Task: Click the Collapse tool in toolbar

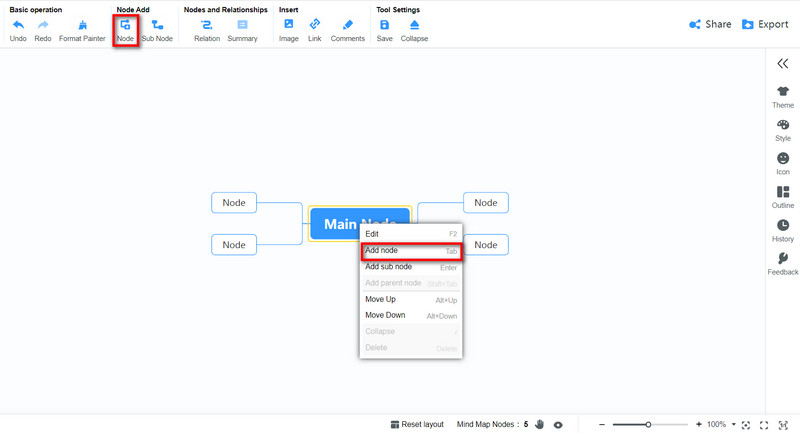Action: click(414, 25)
